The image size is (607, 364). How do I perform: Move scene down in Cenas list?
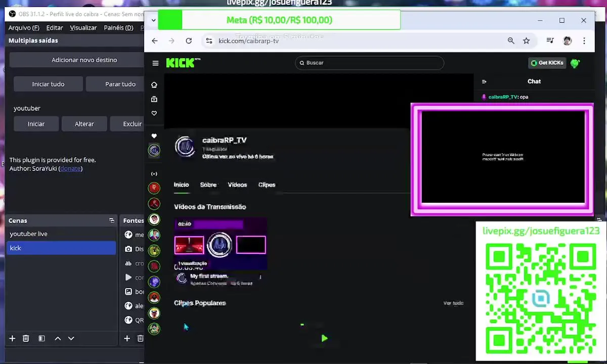click(x=71, y=338)
